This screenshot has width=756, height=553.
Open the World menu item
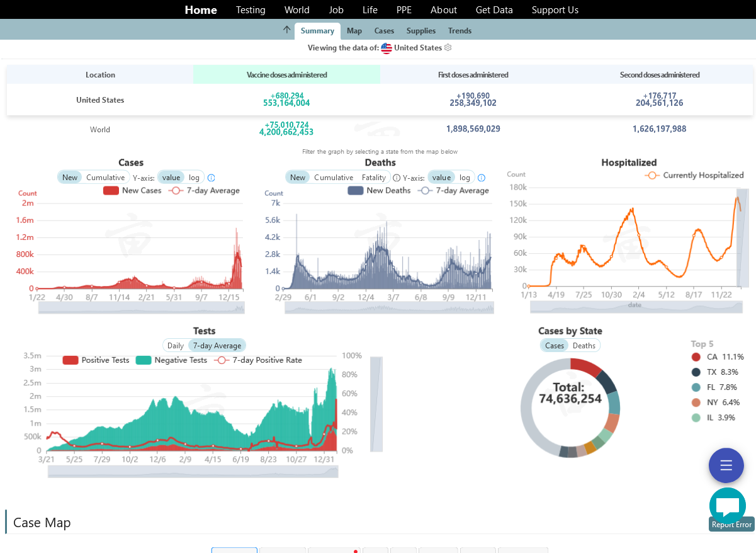pyautogui.click(x=297, y=10)
